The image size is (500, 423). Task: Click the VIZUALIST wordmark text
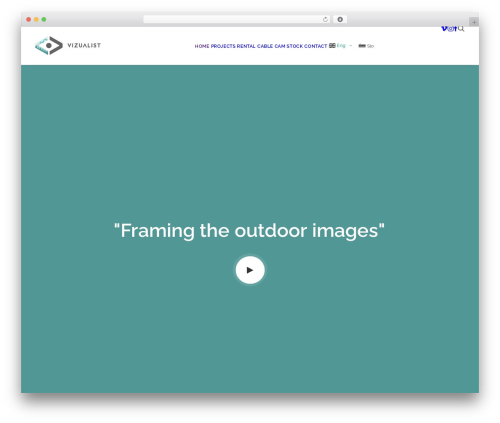pos(84,45)
